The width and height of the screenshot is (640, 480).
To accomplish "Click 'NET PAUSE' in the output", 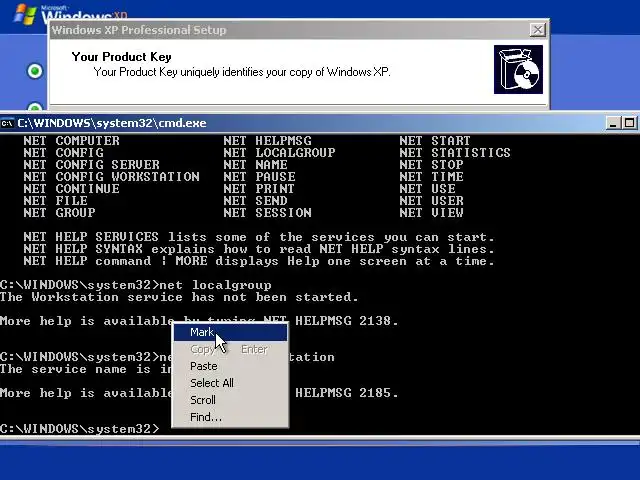I will (260, 177).
